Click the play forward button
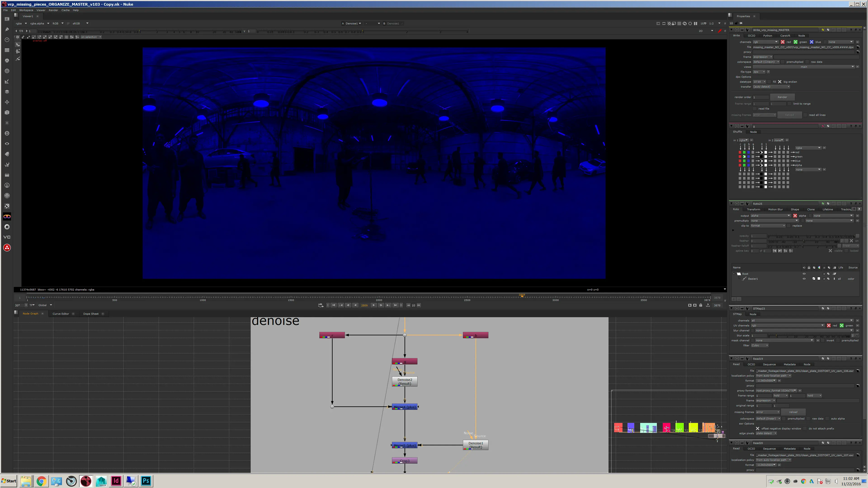The height and width of the screenshot is (488, 868). (x=374, y=305)
